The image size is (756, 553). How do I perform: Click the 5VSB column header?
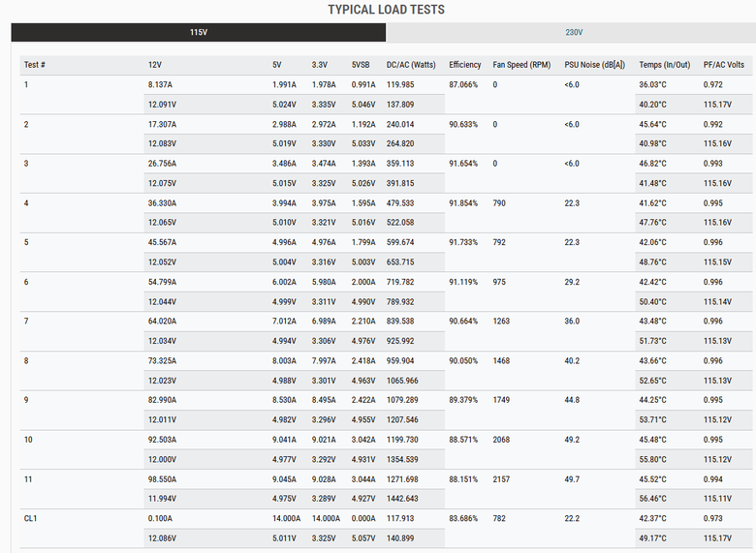click(361, 65)
